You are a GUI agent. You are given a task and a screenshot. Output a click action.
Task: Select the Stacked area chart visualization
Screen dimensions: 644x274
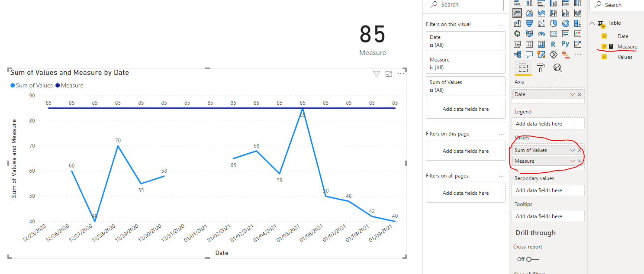tap(541, 13)
